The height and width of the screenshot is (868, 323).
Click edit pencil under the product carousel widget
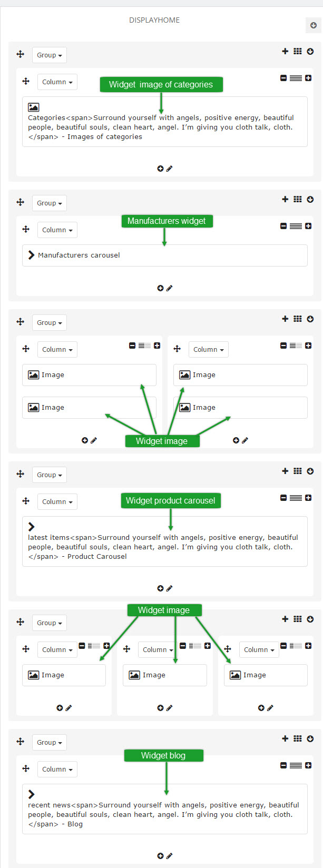(x=169, y=588)
